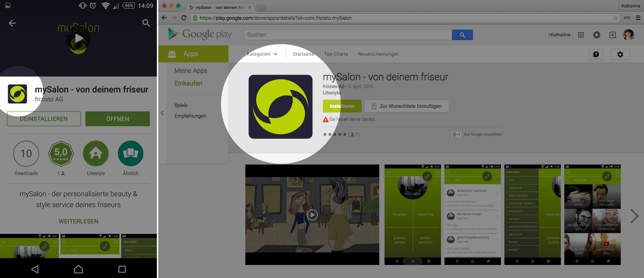Open Google apps grid
644x278 pixels.
[581, 35]
